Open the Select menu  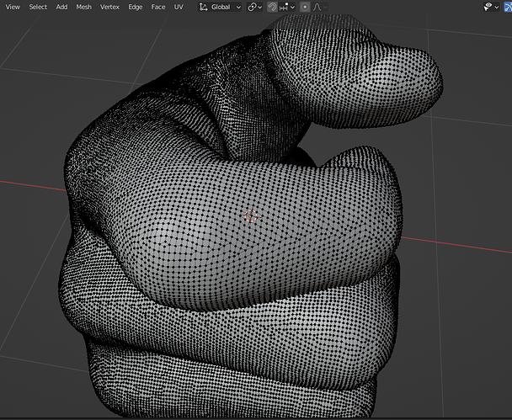pos(38,7)
